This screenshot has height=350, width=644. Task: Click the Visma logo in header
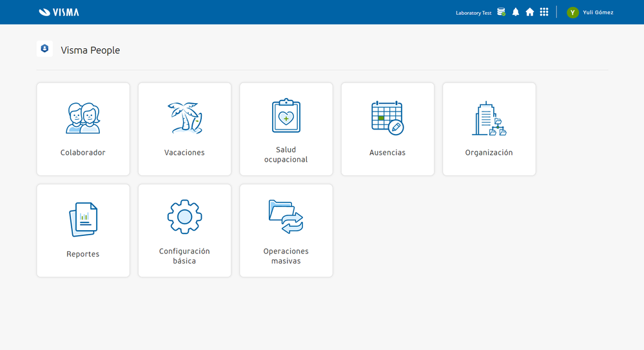(x=59, y=12)
